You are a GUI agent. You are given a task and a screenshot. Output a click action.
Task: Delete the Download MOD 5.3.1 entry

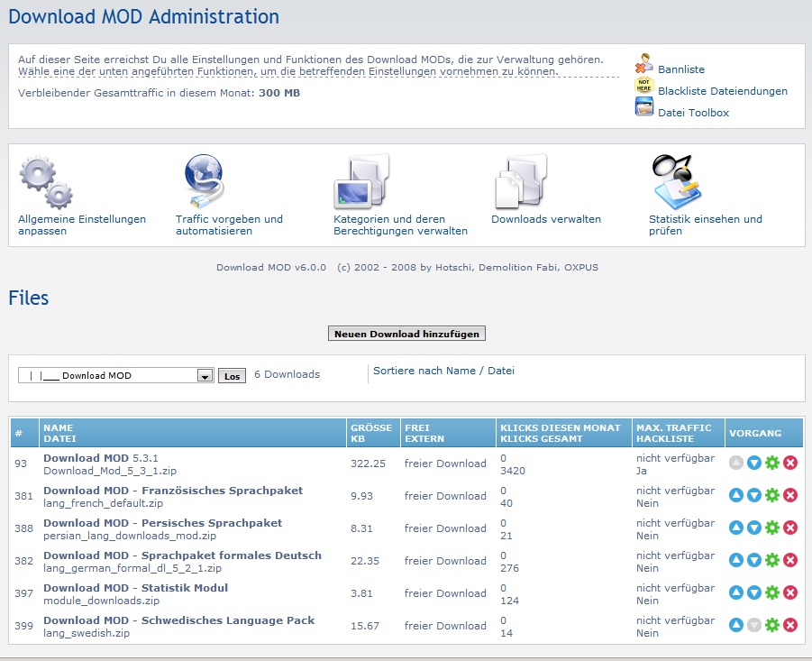pyautogui.click(x=790, y=463)
